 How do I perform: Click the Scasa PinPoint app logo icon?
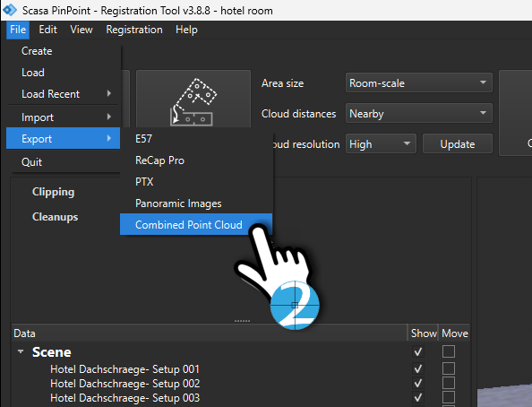pos(10,10)
